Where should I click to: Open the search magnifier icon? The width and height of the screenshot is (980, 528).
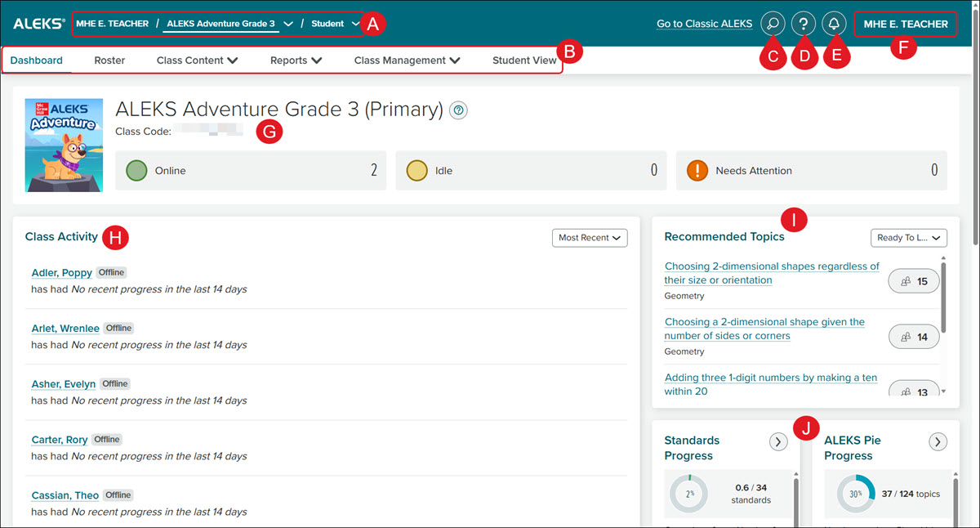point(773,24)
